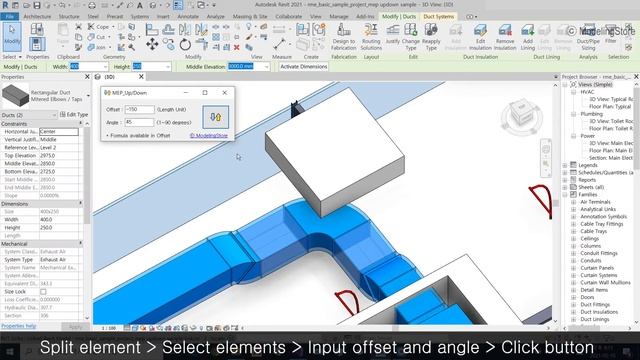Close the {3D} view tab
This screenshot has width=640, height=360.
tap(141, 77)
